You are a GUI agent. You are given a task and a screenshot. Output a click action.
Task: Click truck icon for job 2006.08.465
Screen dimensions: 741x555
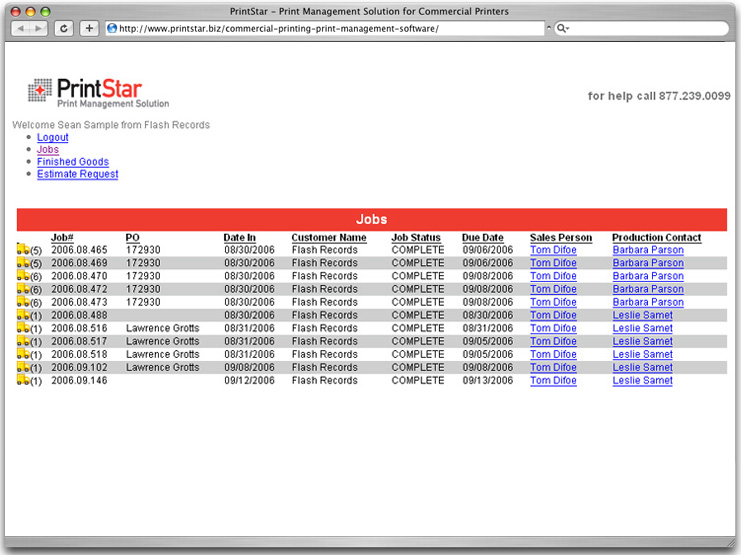pyautogui.click(x=23, y=249)
